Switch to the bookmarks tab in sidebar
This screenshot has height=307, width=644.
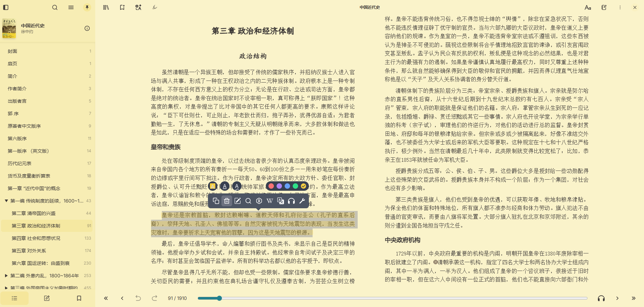[x=79, y=298]
